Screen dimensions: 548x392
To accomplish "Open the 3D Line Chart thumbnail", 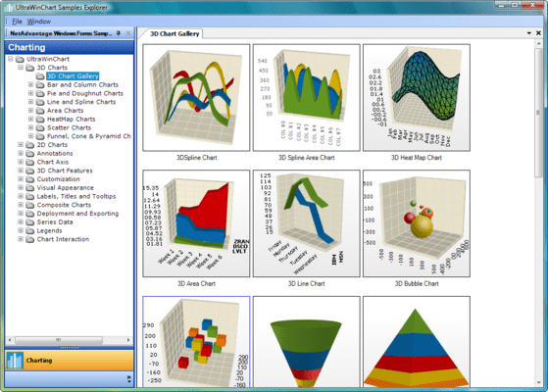I will [307, 223].
